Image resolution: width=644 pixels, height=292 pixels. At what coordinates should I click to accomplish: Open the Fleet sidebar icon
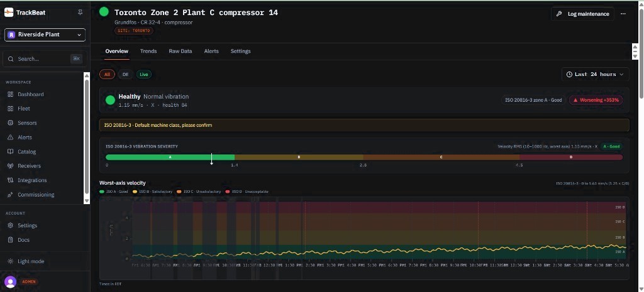pyautogui.click(x=10, y=109)
